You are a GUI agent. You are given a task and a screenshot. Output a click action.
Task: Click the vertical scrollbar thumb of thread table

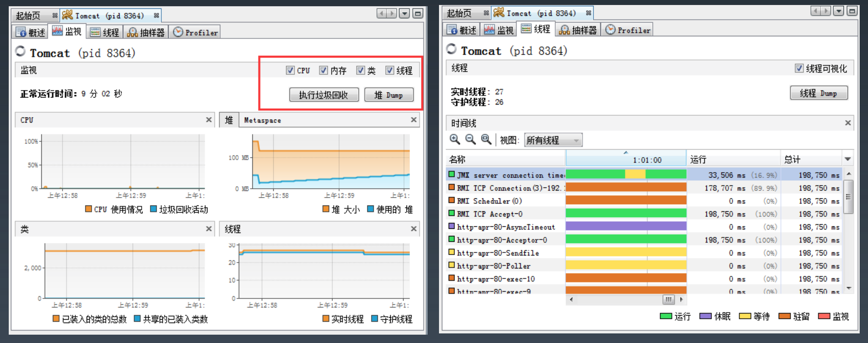(848, 197)
